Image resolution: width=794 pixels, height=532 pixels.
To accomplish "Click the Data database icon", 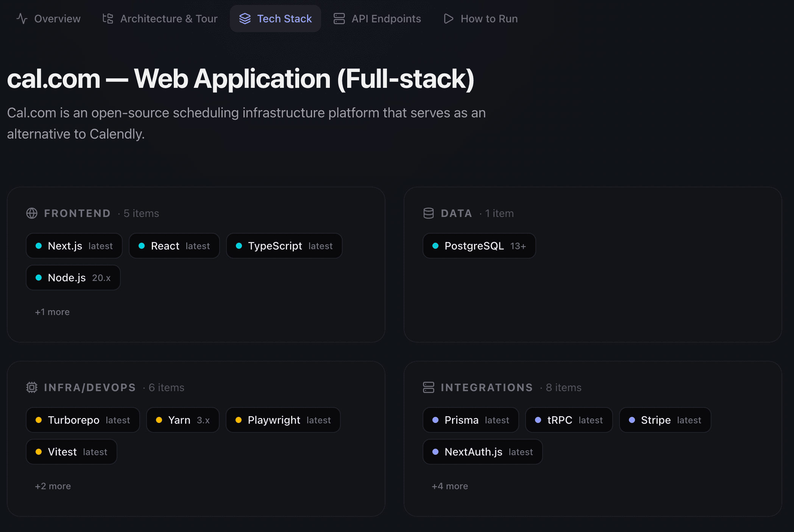I will point(429,213).
